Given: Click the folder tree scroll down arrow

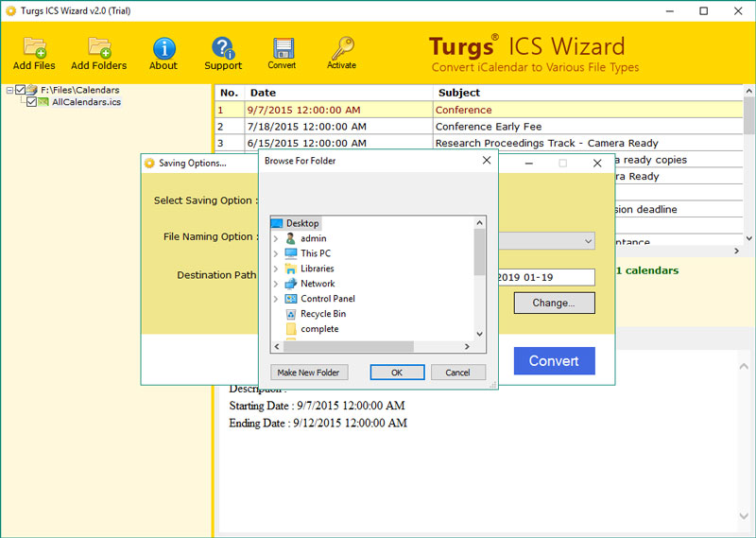Looking at the screenshot, I should tap(479, 334).
